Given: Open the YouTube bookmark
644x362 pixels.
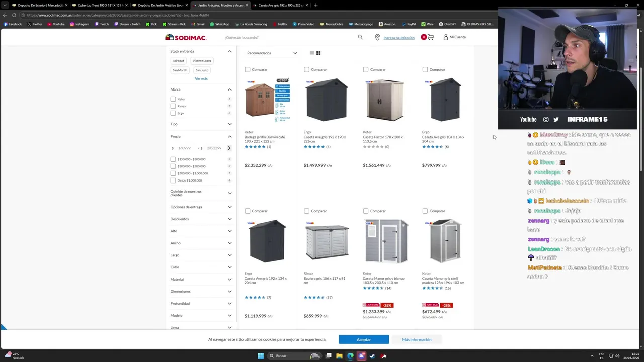Looking at the screenshot, I should click(56, 24).
